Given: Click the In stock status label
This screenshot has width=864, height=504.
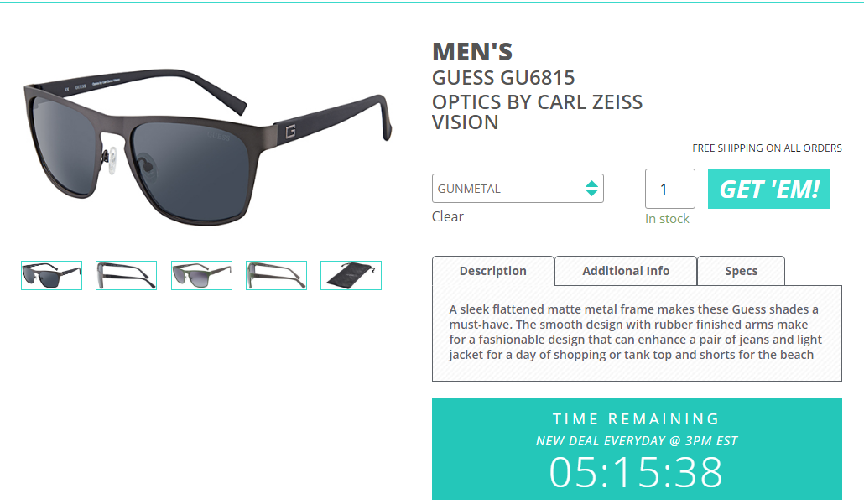Looking at the screenshot, I should tap(667, 219).
